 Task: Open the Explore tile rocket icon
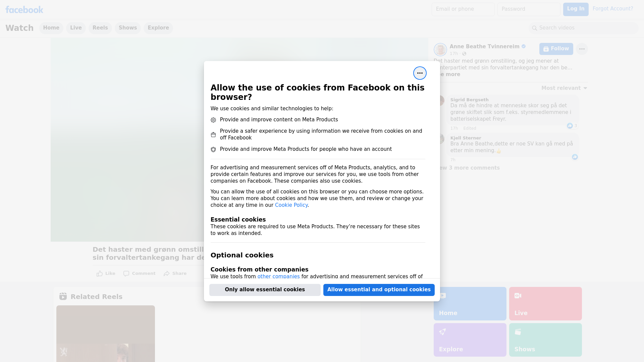click(442, 331)
